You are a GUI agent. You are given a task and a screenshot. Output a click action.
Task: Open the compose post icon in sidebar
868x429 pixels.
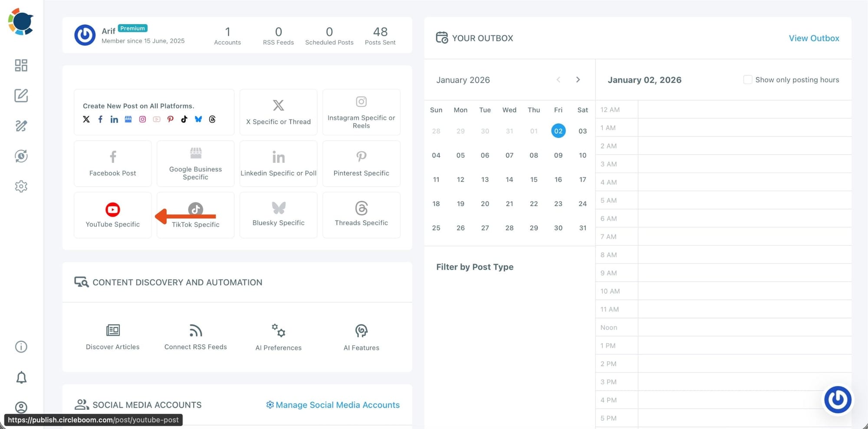21,96
